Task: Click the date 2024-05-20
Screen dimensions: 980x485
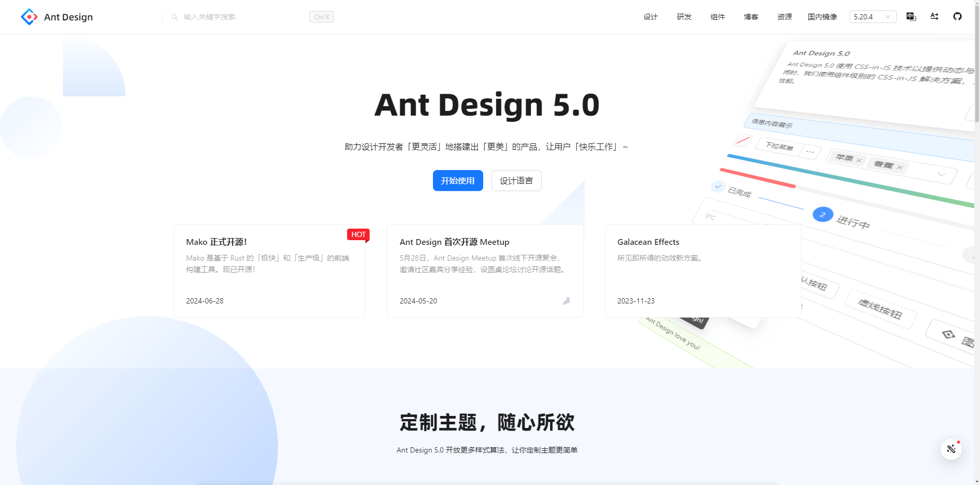Action: click(418, 301)
